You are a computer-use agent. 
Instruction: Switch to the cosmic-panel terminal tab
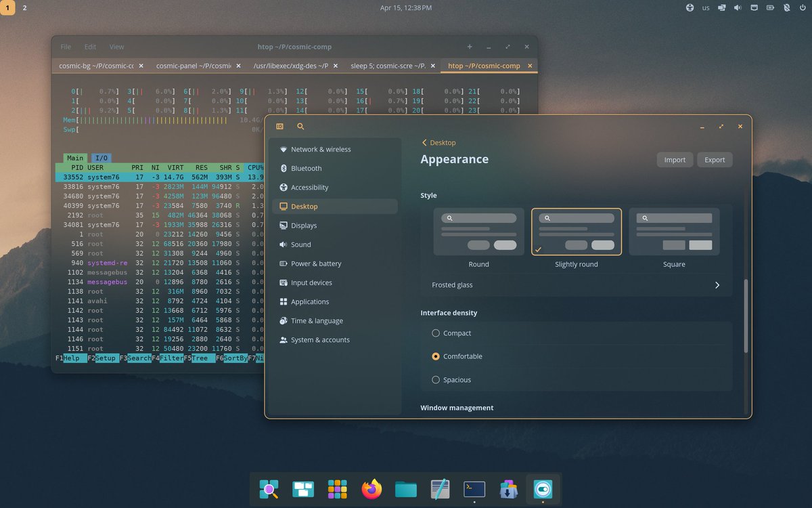[x=194, y=66]
